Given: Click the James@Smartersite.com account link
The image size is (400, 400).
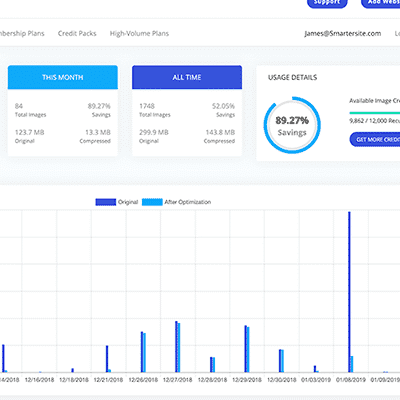Looking at the screenshot, I should click(343, 33).
